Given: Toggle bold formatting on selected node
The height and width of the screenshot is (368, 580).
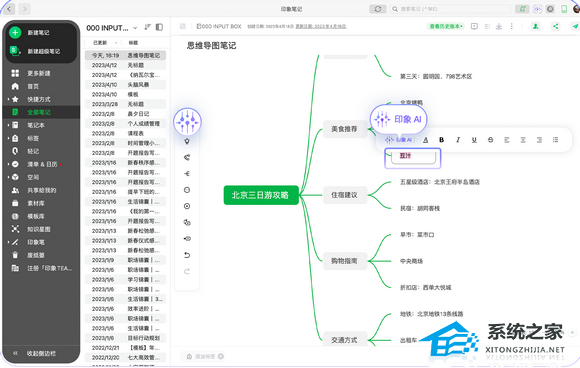Looking at the screenshot, I should tap(441, 140).
